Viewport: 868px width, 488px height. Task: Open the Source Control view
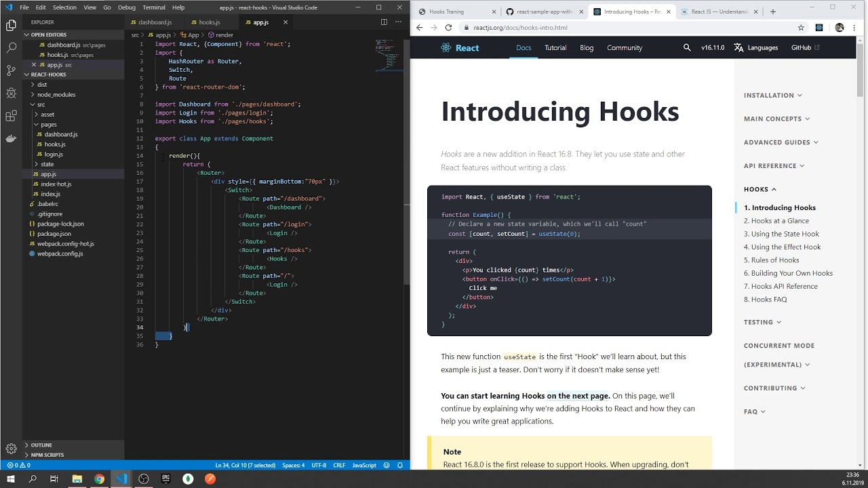click(x=11, y=70)
